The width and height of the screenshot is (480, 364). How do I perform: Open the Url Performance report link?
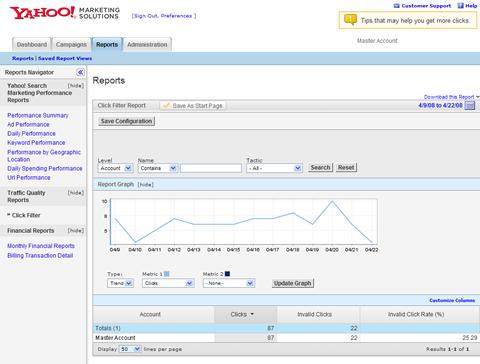click(29, 177)
